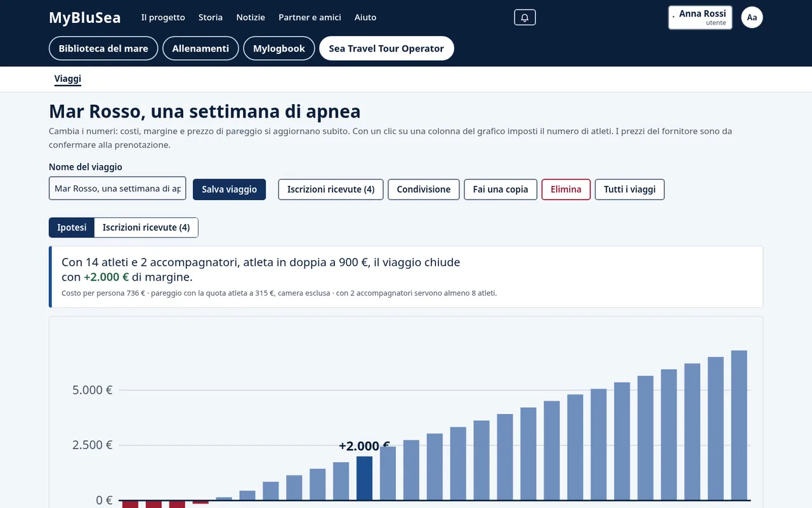Select the first red negative chart bar

tap(130, 504)
